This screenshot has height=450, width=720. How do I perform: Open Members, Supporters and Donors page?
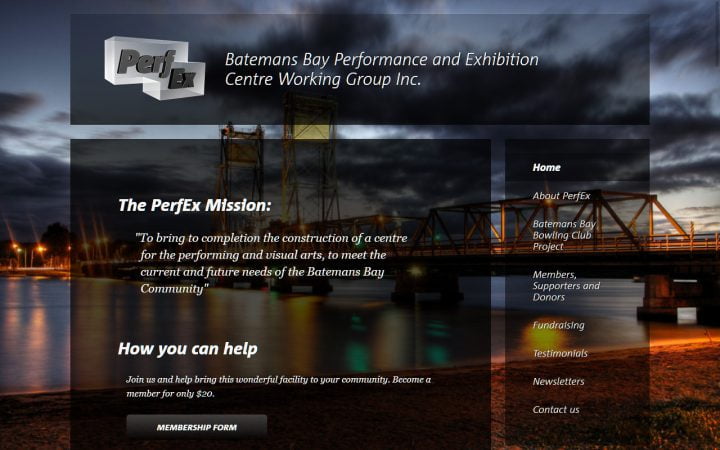566,286
